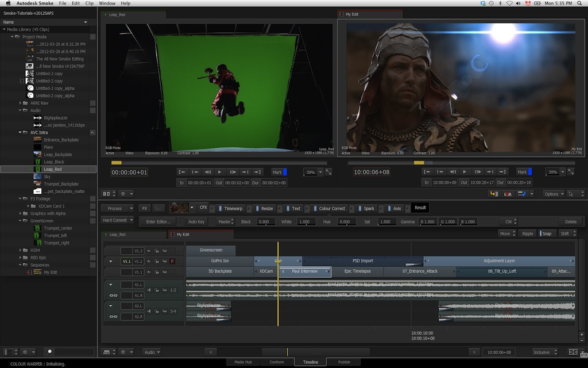Screen dimensions: 588x368
Task: Go to in point in Leap_Red viewer
Action: coord(181,172)
